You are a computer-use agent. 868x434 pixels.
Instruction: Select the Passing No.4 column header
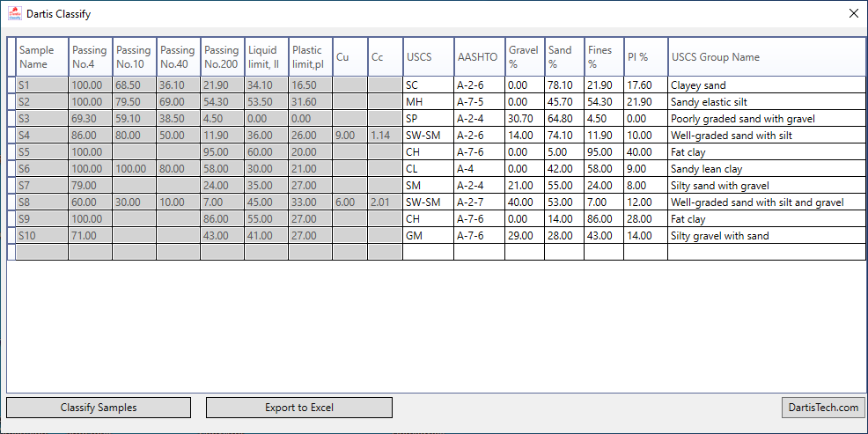[x=91, y=57]
